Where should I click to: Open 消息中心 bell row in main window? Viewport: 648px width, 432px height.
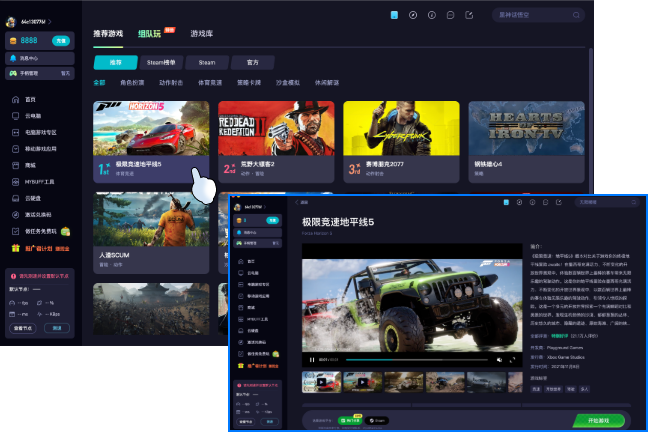(40, 58)
